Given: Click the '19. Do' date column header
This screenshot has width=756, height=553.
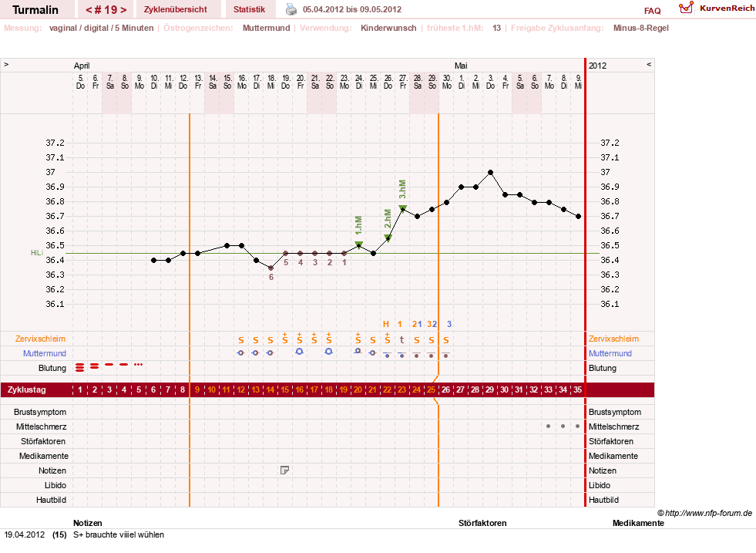Looking at the screenshot, I should point(285,82).
